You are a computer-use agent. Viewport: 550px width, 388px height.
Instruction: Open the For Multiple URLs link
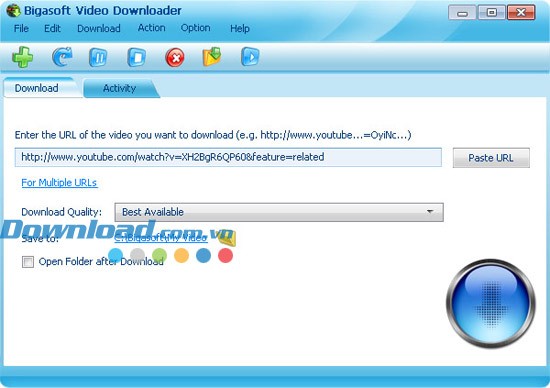[x=59, y=183]
